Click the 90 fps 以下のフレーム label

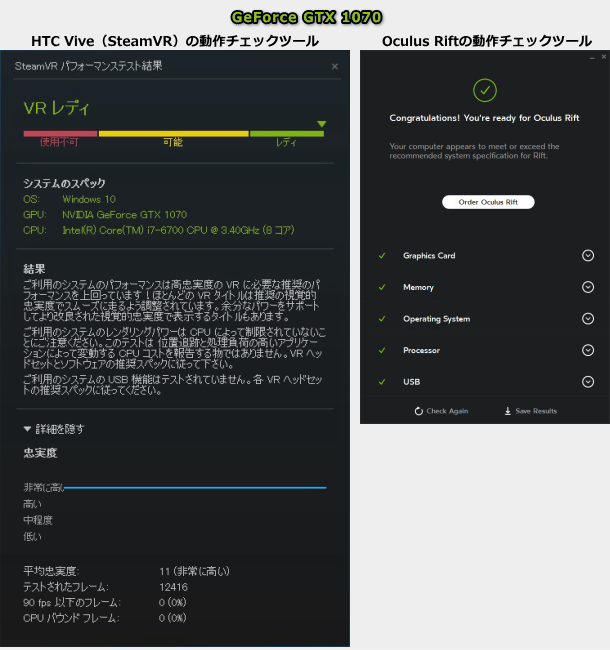click(x=72, y=602)
